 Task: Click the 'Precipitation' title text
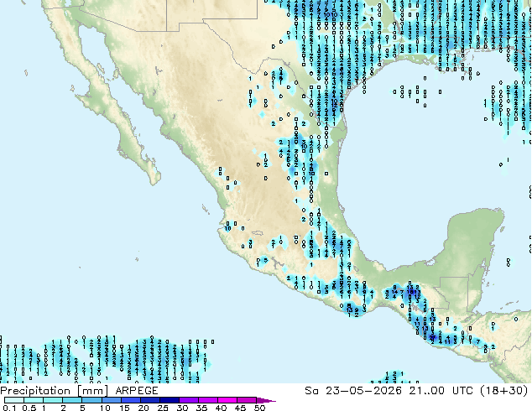click(x=35, y=391)
